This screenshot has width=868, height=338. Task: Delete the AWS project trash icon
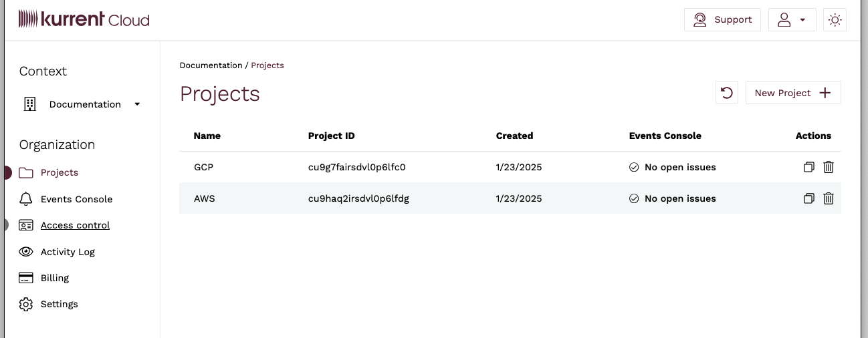pyautogui.click(x=829, y=198)
